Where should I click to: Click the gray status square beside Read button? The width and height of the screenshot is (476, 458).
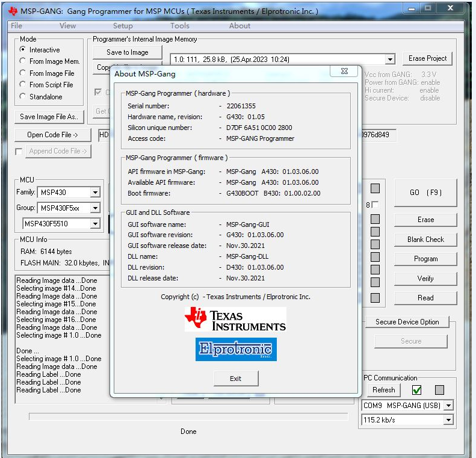pyautogui.click(x=376, y=298)
